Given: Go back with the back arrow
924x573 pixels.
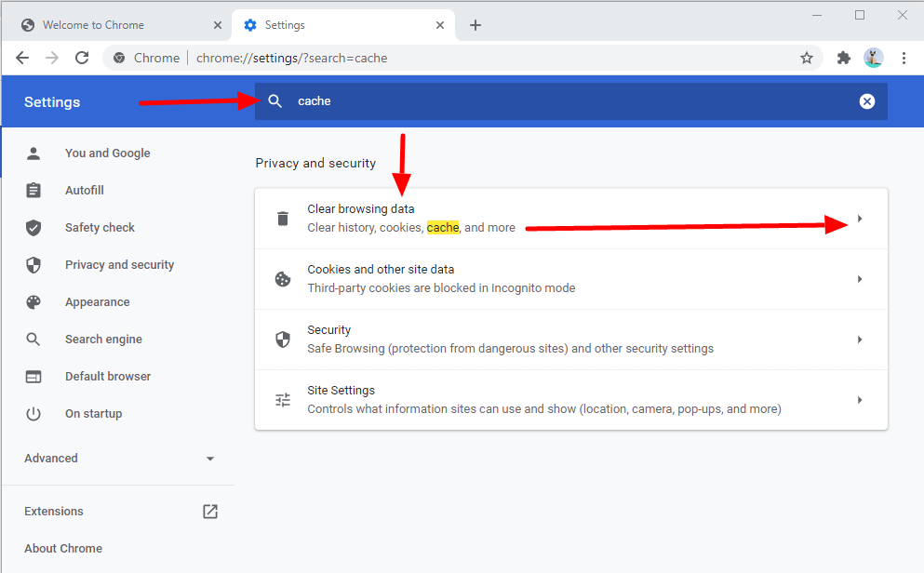Looking at the screenshot, I should [22, 58].
